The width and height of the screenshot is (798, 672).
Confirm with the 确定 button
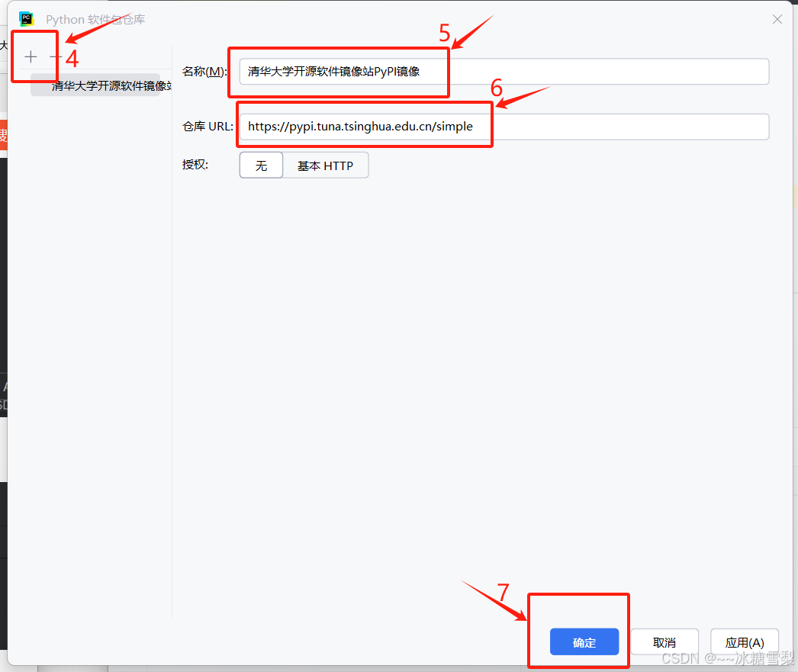[584, 642]
